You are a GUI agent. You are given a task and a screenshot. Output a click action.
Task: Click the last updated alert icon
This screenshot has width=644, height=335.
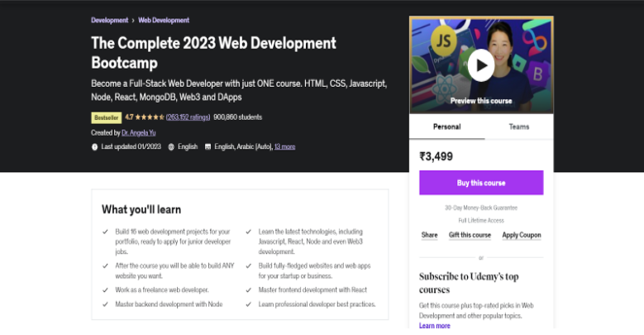pyautogui.click(x=94, y=146)
